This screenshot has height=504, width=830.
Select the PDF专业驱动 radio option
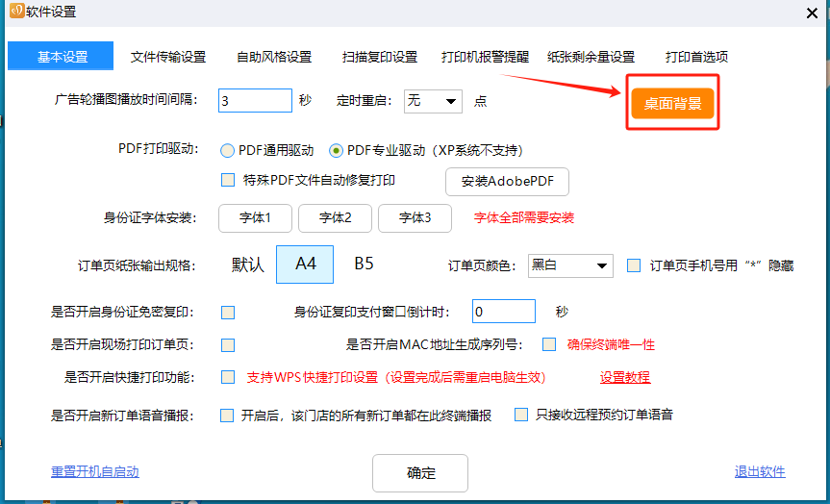[336, 150]
